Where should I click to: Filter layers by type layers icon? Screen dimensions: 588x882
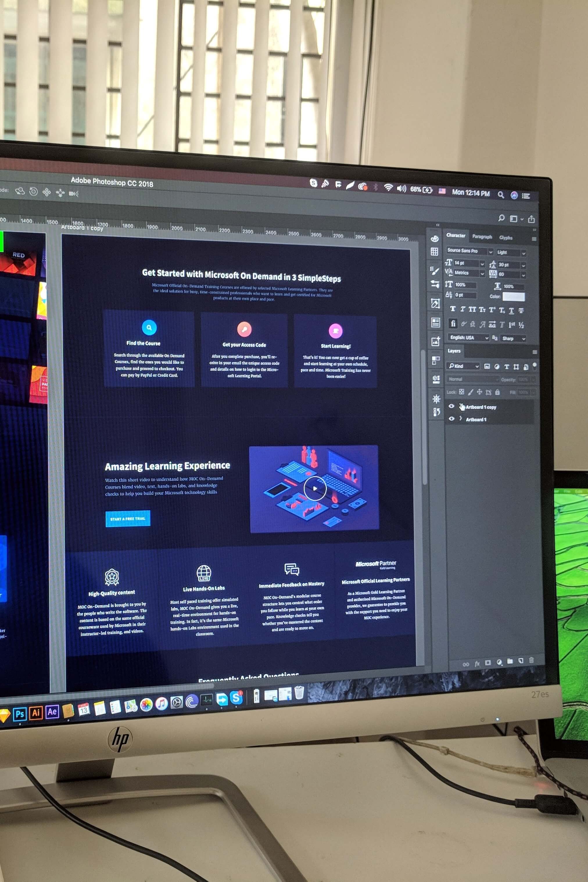tap(507, 367)
